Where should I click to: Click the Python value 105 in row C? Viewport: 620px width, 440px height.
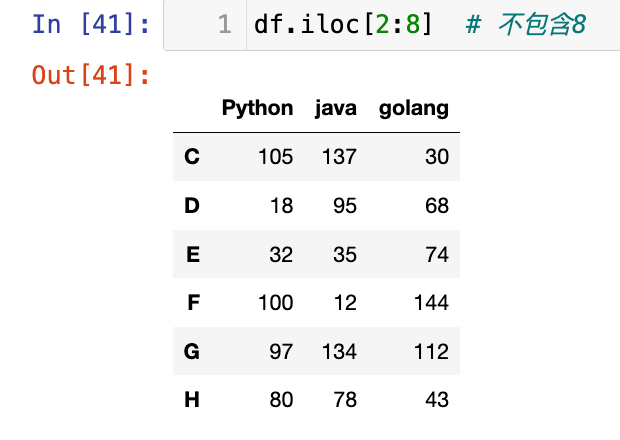tap(275, 157)
